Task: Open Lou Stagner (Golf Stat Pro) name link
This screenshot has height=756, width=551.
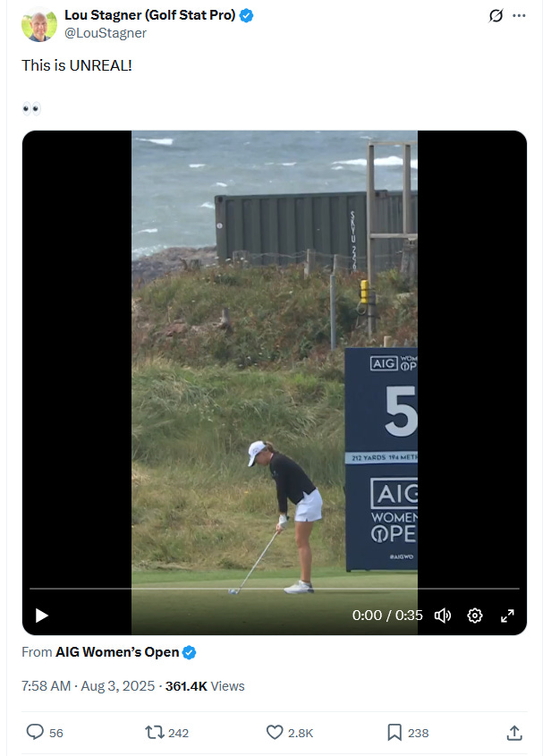Action: [150, 15]
